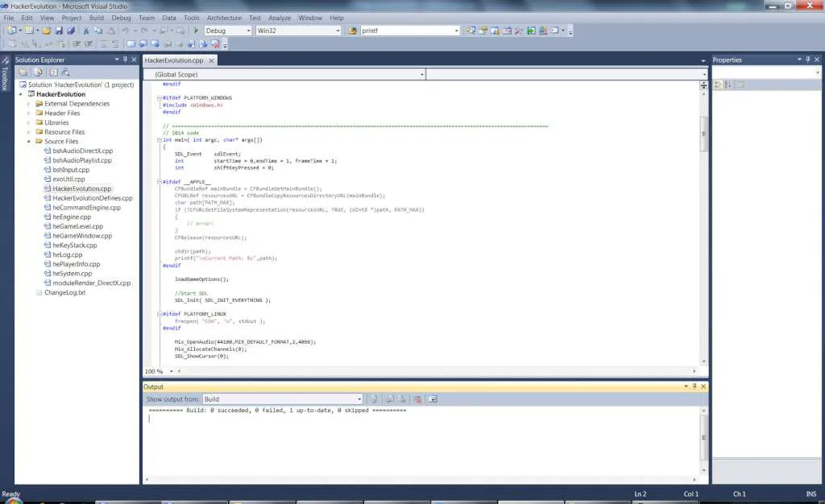Click Clear All icon in Output toolbar

coord(418,399)
